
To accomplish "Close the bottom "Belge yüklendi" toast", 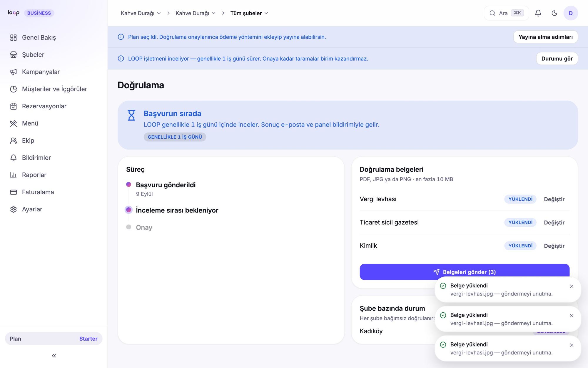I will click(572, 345).
